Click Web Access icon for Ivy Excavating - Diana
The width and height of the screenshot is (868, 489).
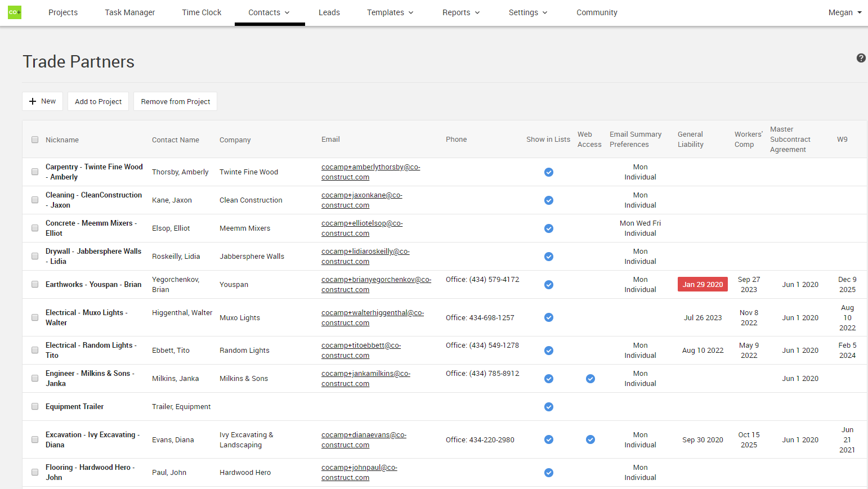(590, 439)
